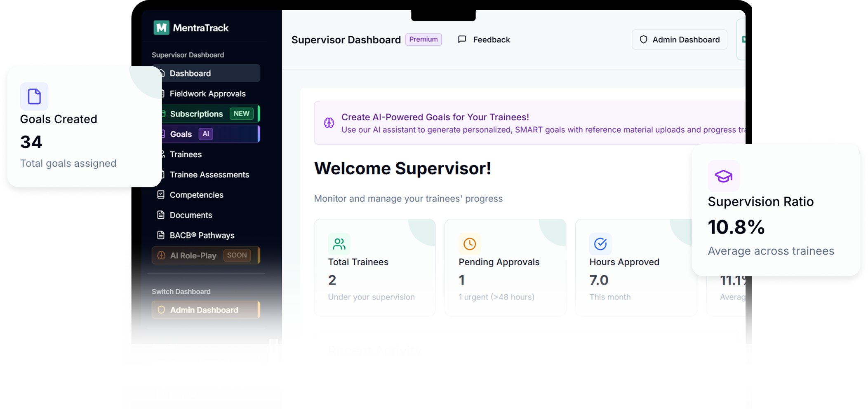
Task: Open Subscriptions from the sidebar
Action: [x=196, y=114]
